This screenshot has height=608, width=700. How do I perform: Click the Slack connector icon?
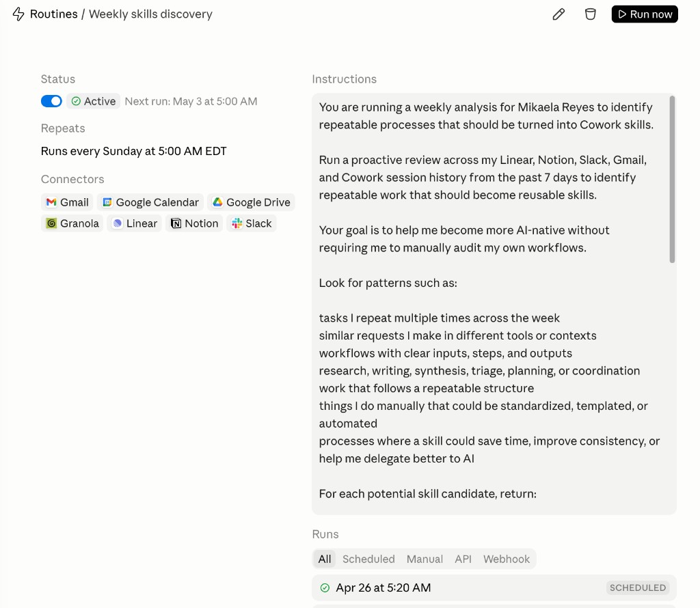[237, 223]
